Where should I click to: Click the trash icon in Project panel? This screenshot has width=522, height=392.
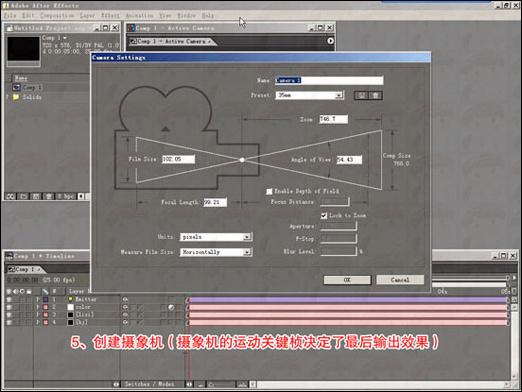tap(49, 196)
